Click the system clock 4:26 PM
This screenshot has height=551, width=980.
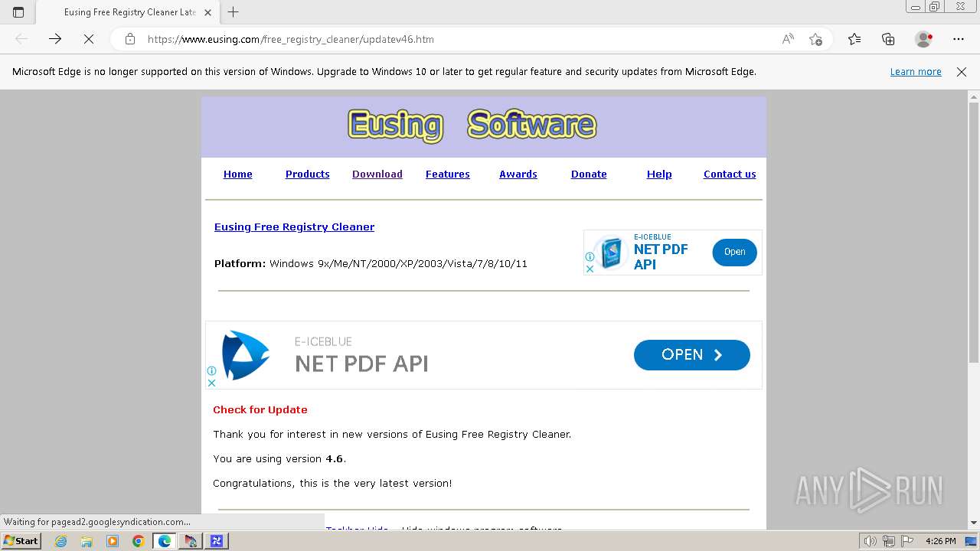coord(940,541)
